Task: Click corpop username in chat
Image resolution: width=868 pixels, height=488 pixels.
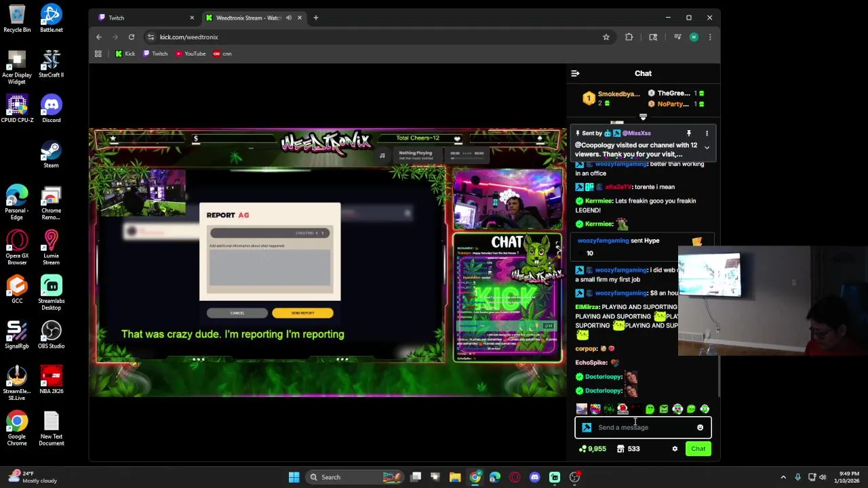Action: click(x=587, y=349)
